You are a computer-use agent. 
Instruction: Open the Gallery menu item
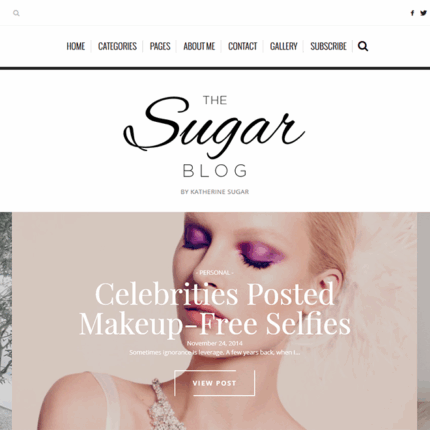[x=284, y=46]
